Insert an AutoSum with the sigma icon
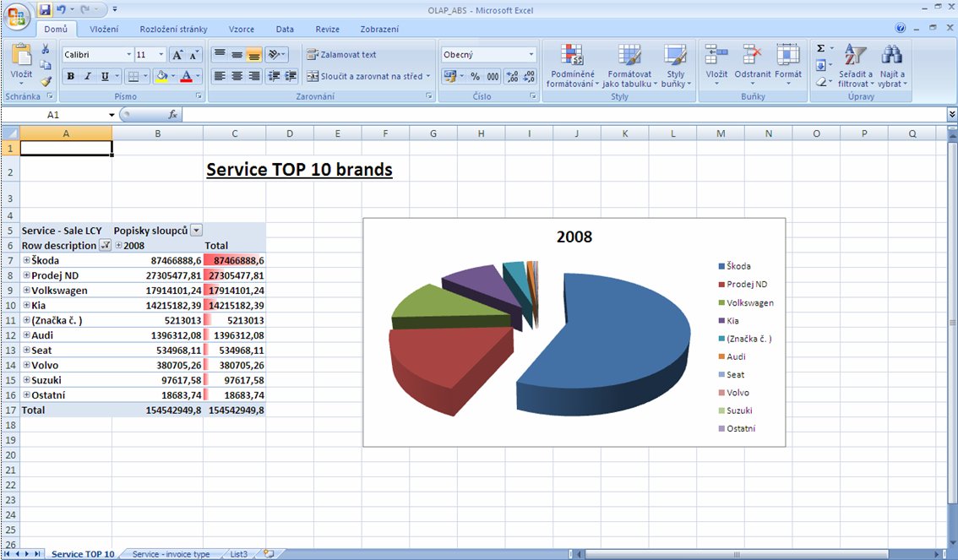Viewport: 958px width, 560px height. 821,49
